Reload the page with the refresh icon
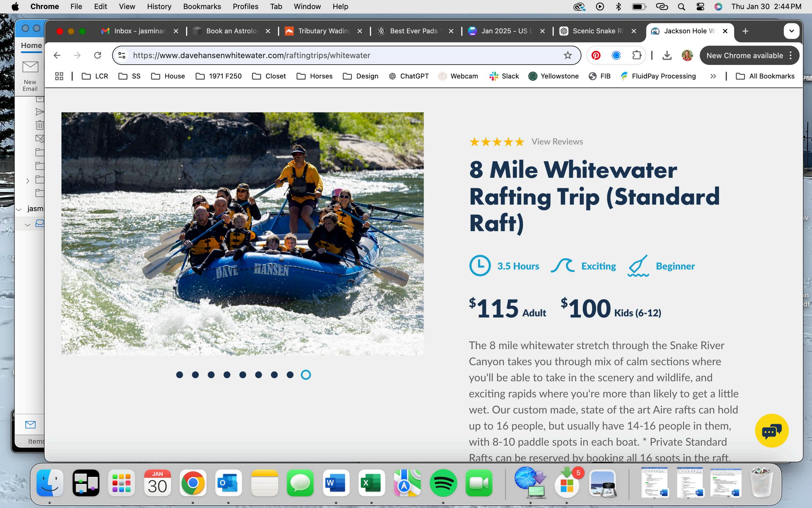The height and width of the screenshot is (508, 812). (98, 55)
